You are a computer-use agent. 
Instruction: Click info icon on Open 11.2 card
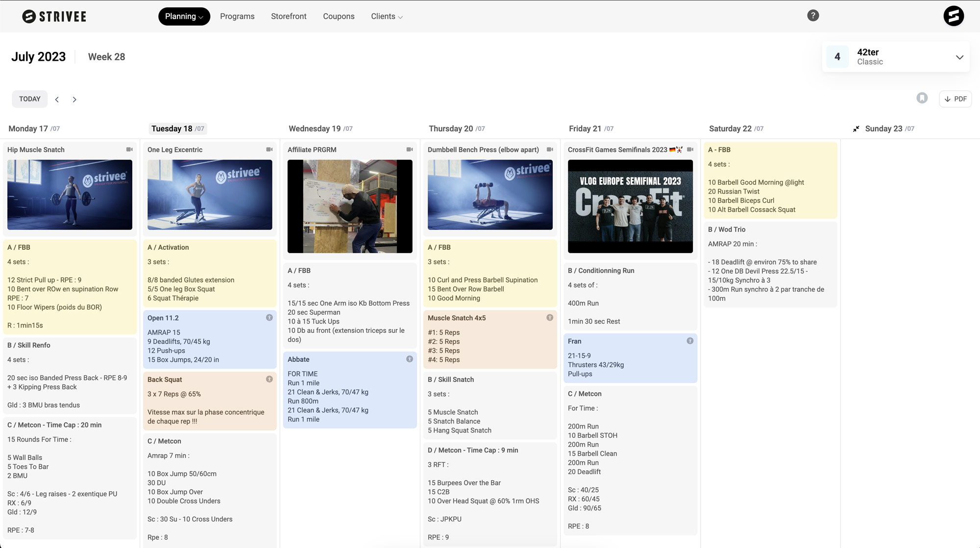[269, 318]
